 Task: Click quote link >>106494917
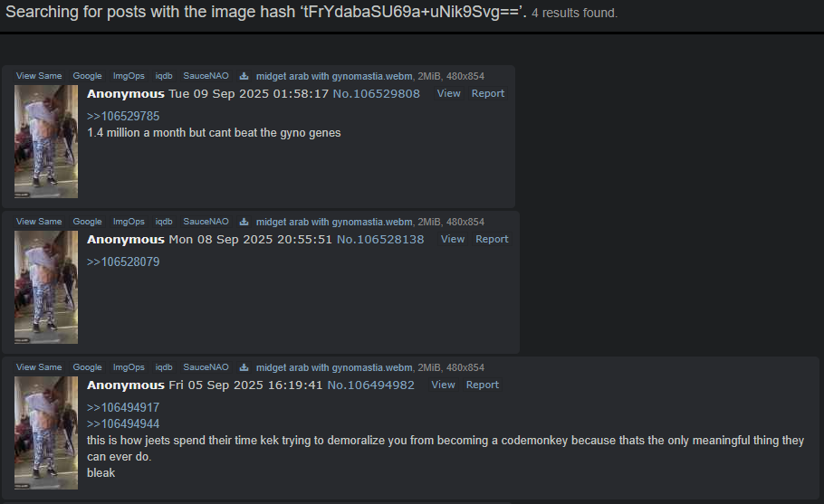pyautogui.click(x=123, y=407)
